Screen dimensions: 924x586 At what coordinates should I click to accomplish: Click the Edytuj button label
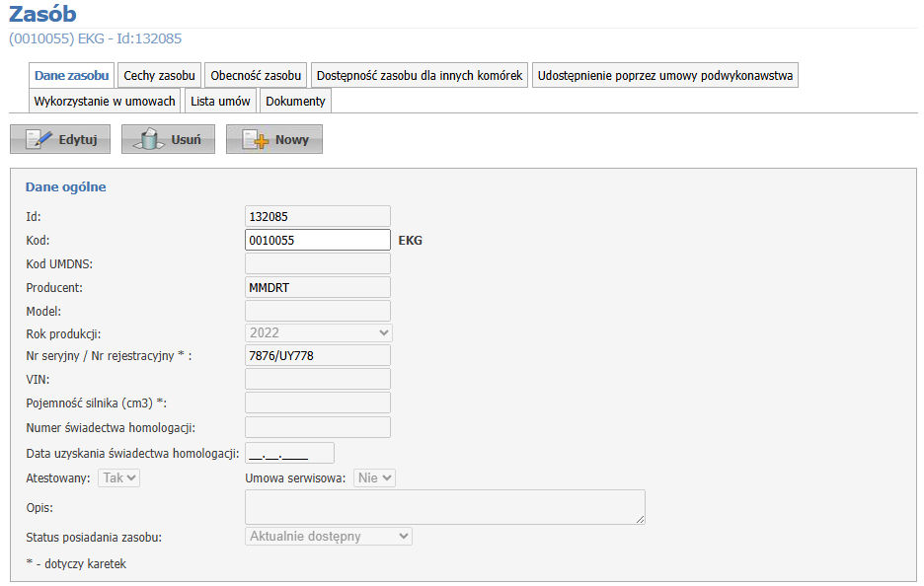pos(78,139)
